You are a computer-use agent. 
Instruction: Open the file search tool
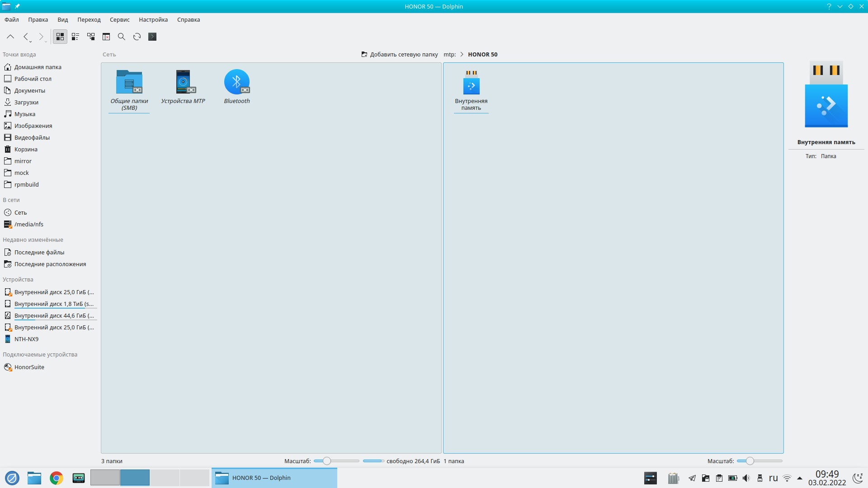122,37
